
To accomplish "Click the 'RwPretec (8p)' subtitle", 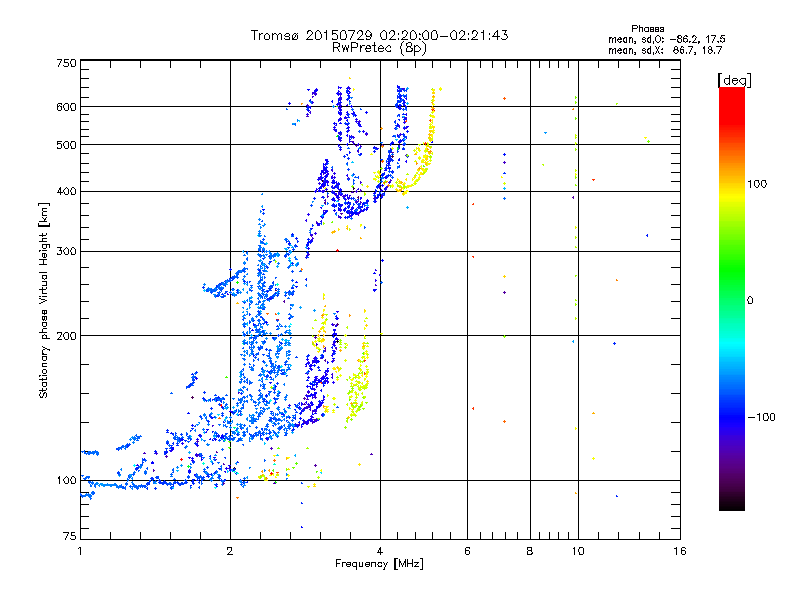I will pyautogui.click(x=379, y=48).
